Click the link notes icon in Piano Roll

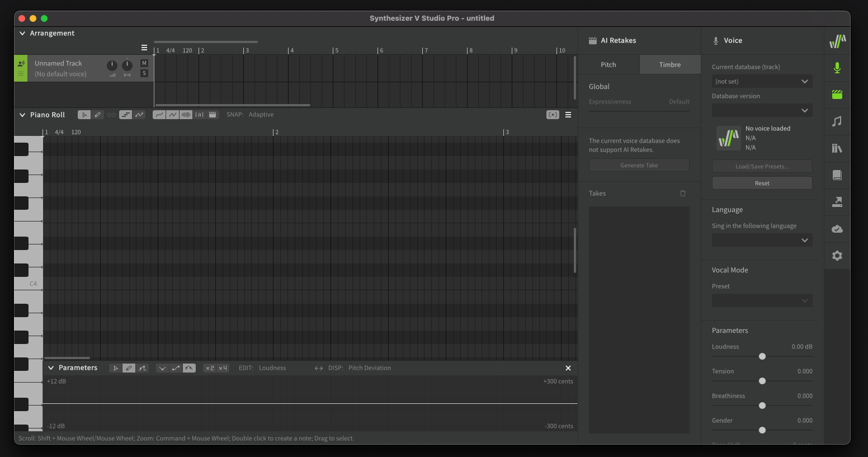coord(111,115)
